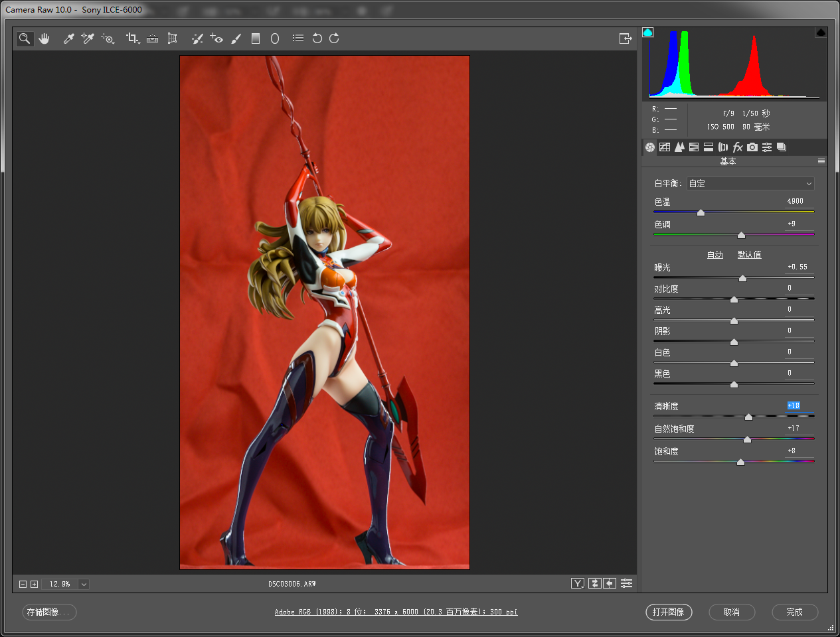Select the Hand tool
840x637 pixels.
[44, 38]
